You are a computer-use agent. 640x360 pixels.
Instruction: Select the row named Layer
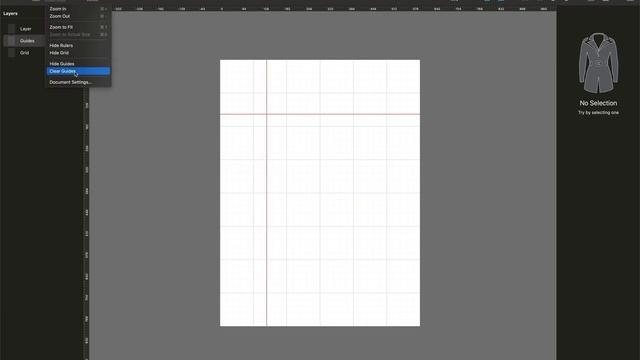pos(24,29)
